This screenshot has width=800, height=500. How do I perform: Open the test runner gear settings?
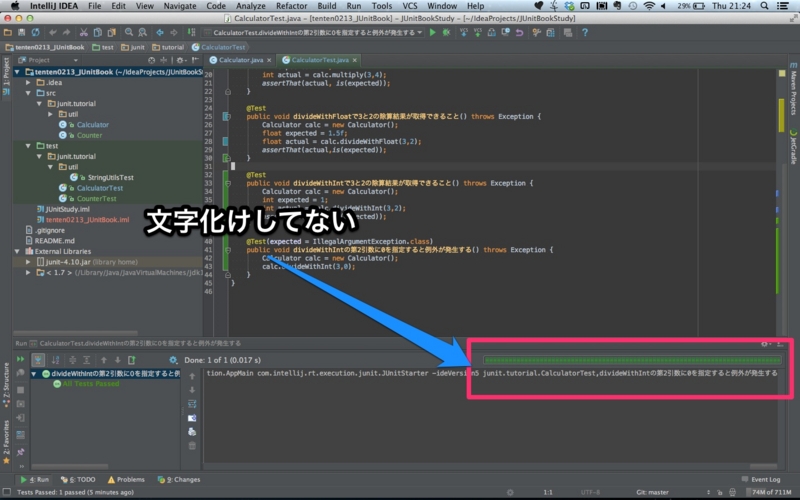click(x=173, y=360)
